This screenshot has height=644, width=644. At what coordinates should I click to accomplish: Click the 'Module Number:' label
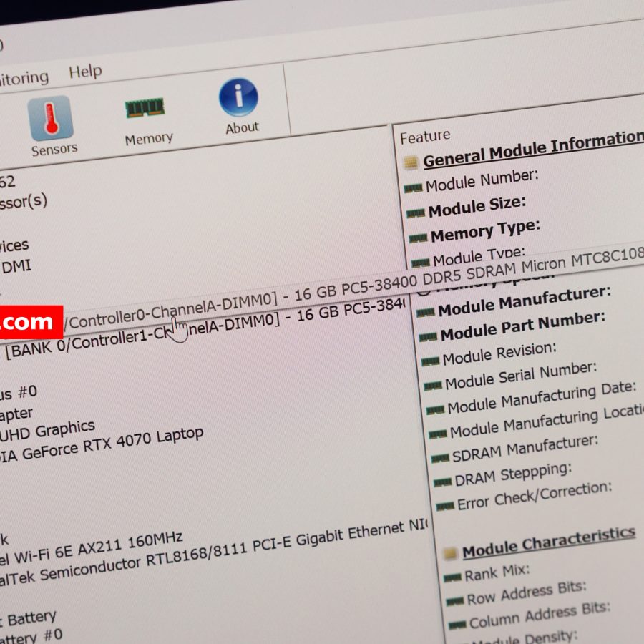[x=482, y=181]
